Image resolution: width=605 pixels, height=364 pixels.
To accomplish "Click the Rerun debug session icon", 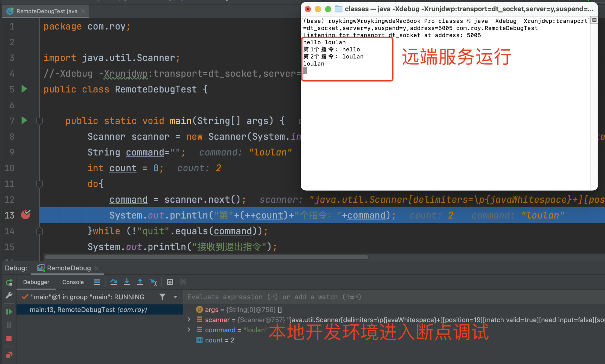I will (9, 282).
